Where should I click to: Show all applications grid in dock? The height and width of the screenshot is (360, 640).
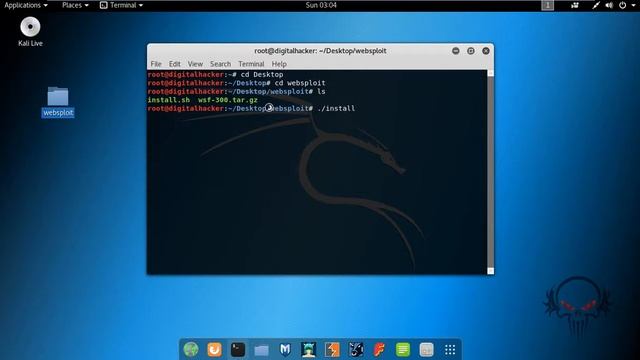pyautogui.click(x=450, y=349)
